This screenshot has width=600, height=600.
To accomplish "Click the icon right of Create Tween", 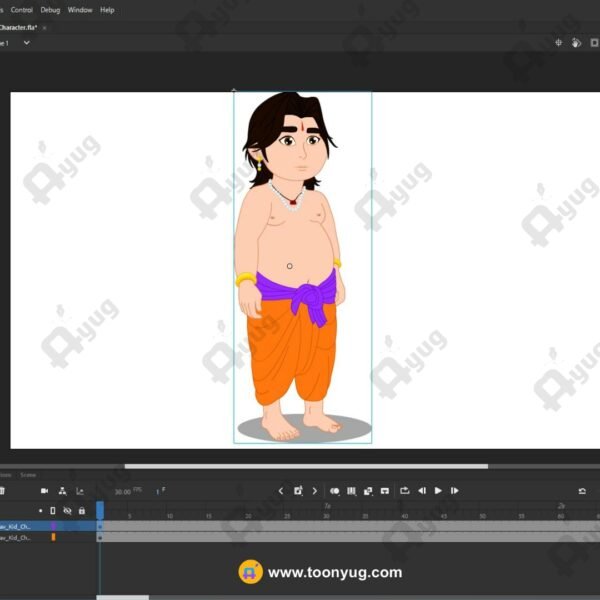I will [x=385, y=491].
